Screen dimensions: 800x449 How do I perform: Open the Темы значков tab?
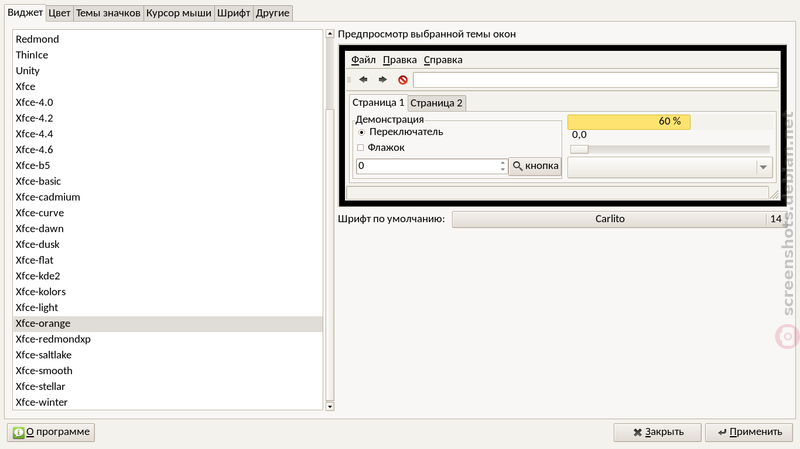(108, 13)
